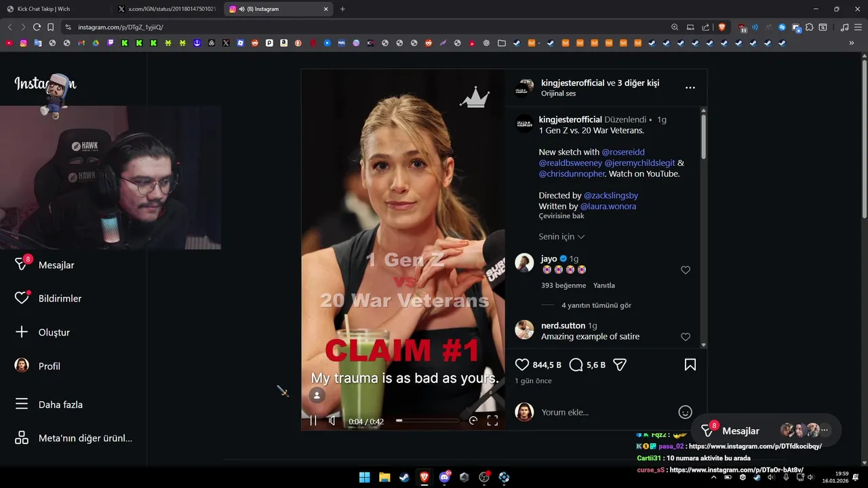Open the Instagram bookmark in bookmarks bar
Image resolution: width=868 pixels, height=488 pixels.
(x=23, y=43)
